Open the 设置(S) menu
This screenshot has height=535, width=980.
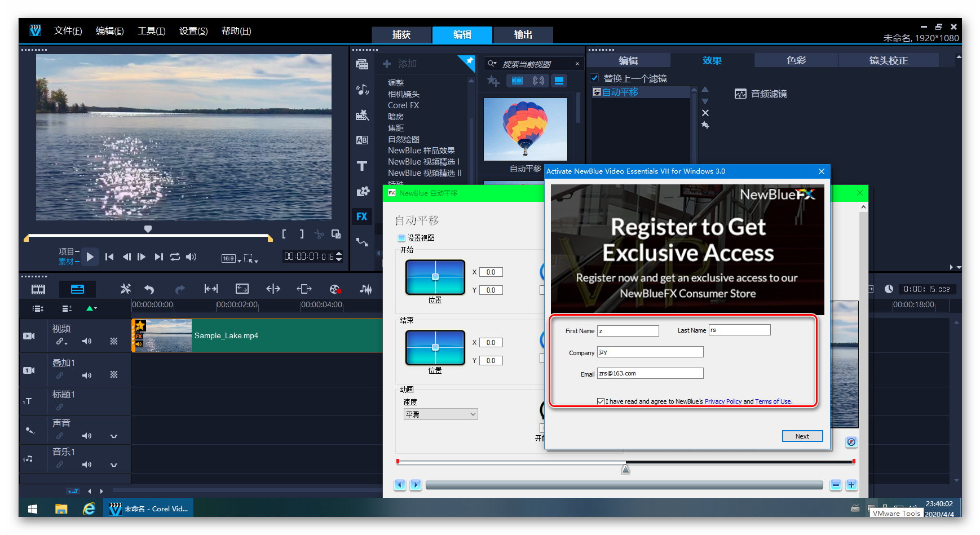pyautogui.click(x=193, y=31)
